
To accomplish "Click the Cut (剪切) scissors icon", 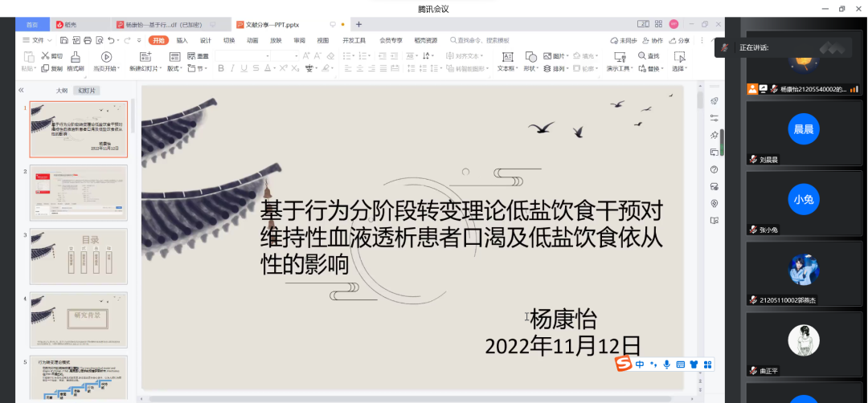I will pyautogui.click(x=45, y=56).
